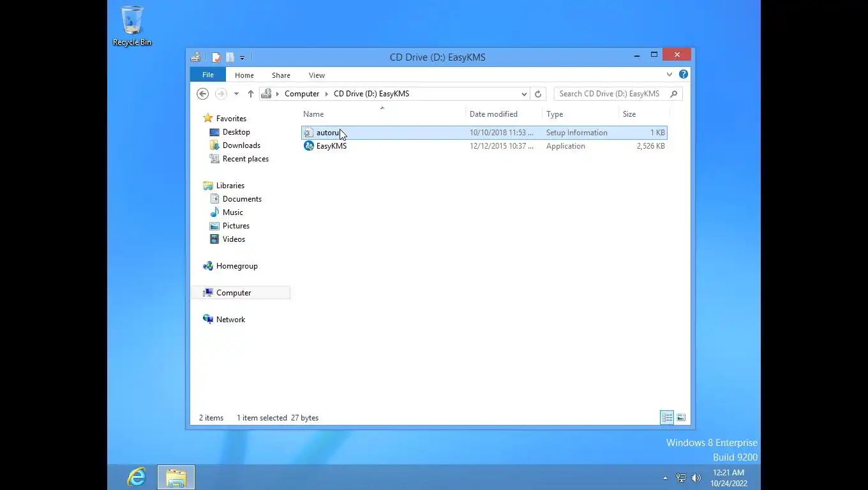This screenshot has height=490, width=868.
Task: Show hidden tray icons arrow
Action: point(665,478)
